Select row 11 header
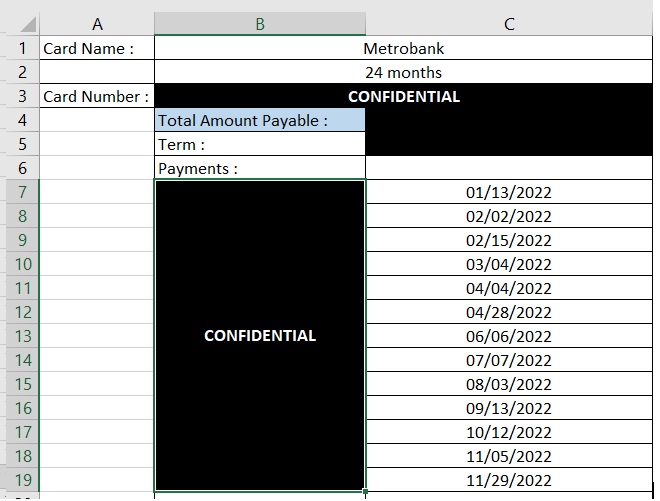 pyautogui.click(x=22, y=288)
